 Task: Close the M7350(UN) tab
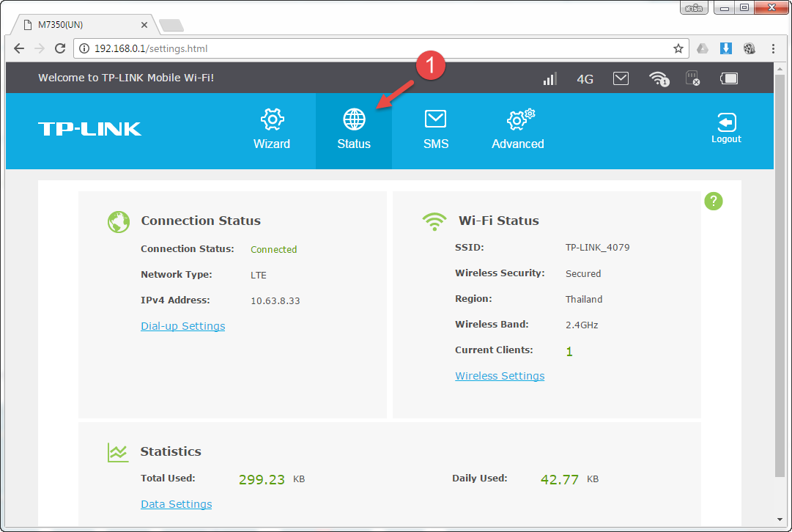144,25
